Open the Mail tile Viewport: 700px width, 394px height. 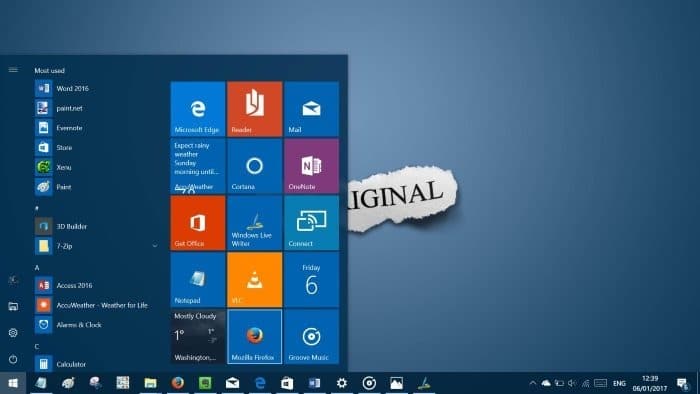(x=311, y=109)
